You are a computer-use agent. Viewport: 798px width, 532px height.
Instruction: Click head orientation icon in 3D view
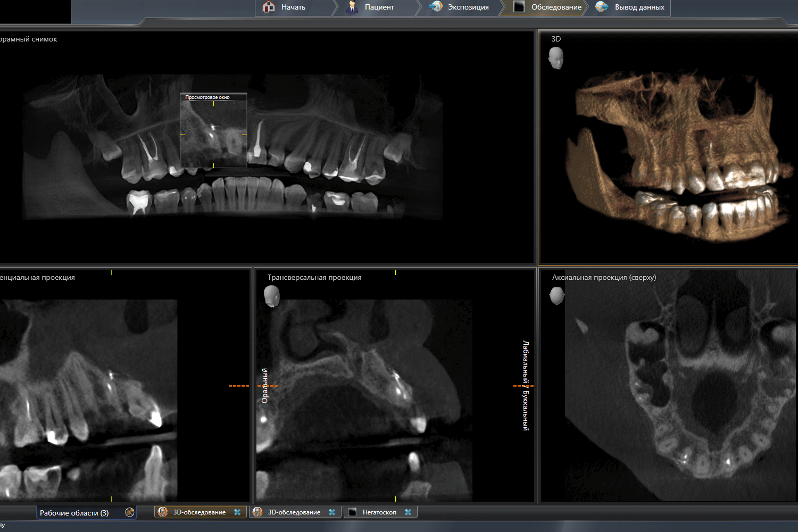555,58
